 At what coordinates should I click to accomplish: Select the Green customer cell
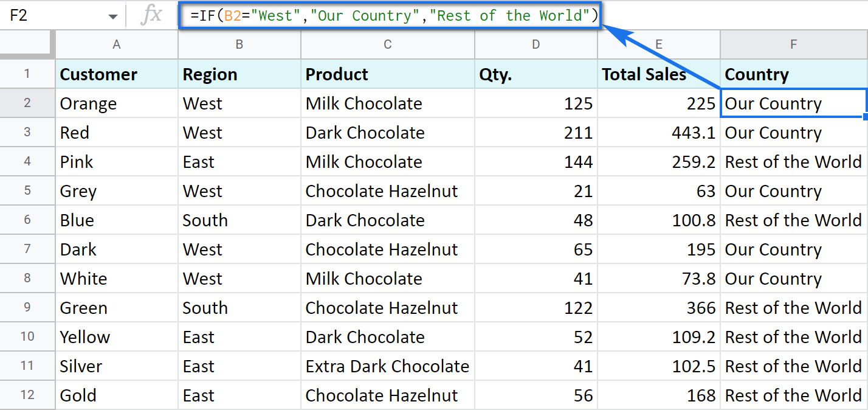pyautogui.click(x=117, y=308)
